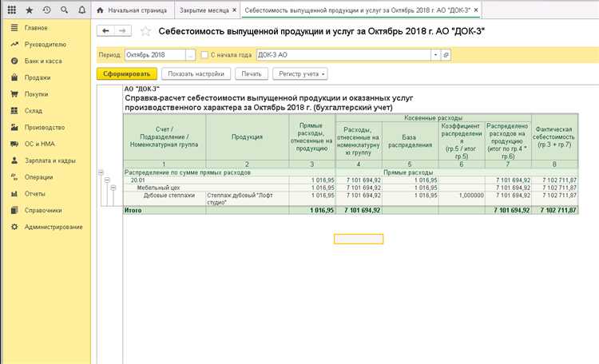Viewport: 599px width, 364px height.
Task: Toggle С начала года checkbox
Action: coord(204,55)
